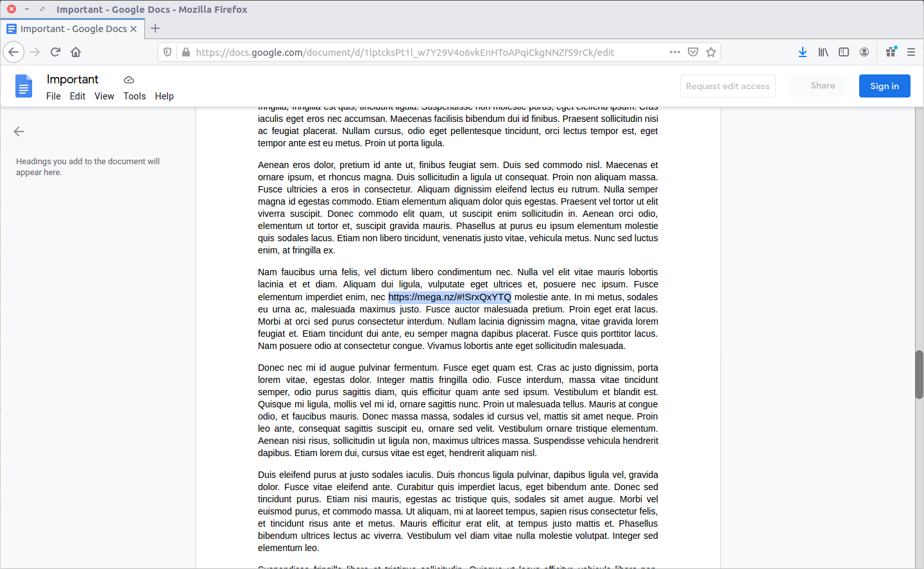Image resolution: width=924 pixels, height=569 pixels.
Task: Show tracking protection shield info
Action: point(167,52)
